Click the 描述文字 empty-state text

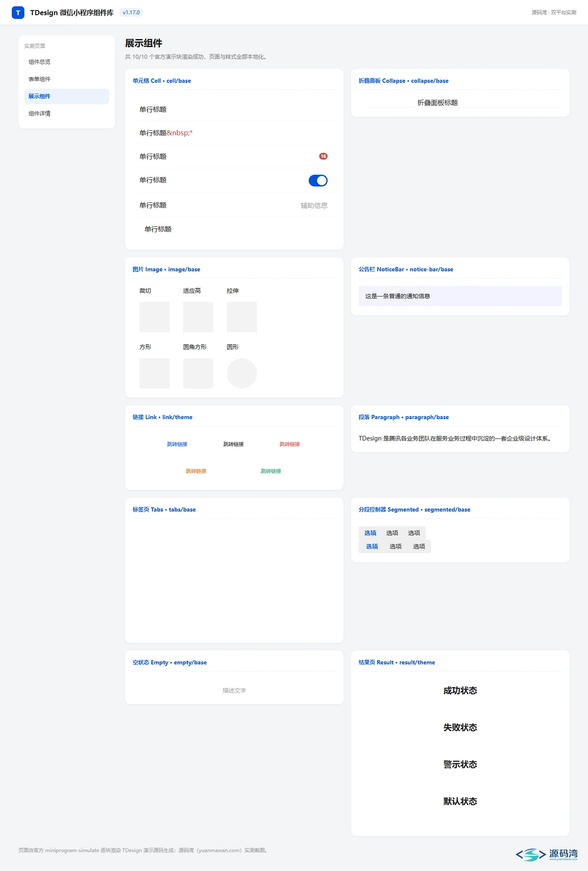coord(234,691)
